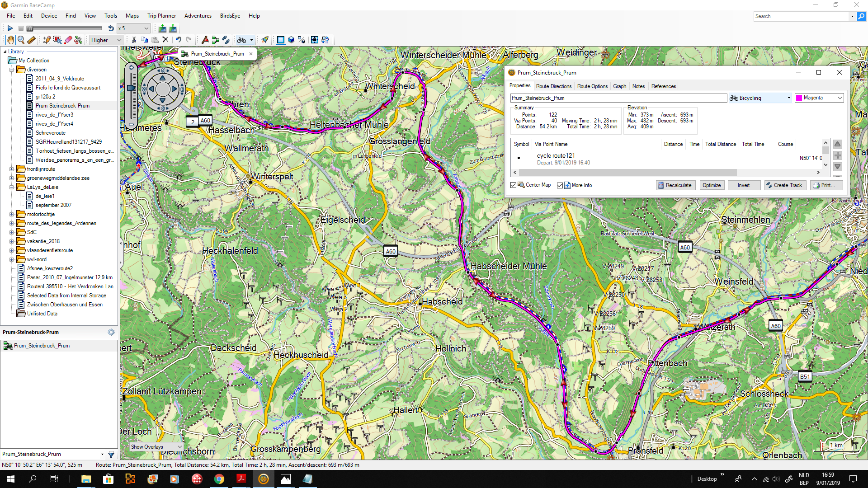Switch to 3D map view icon
Screen dimensions: 868x488
coord(291,40)
